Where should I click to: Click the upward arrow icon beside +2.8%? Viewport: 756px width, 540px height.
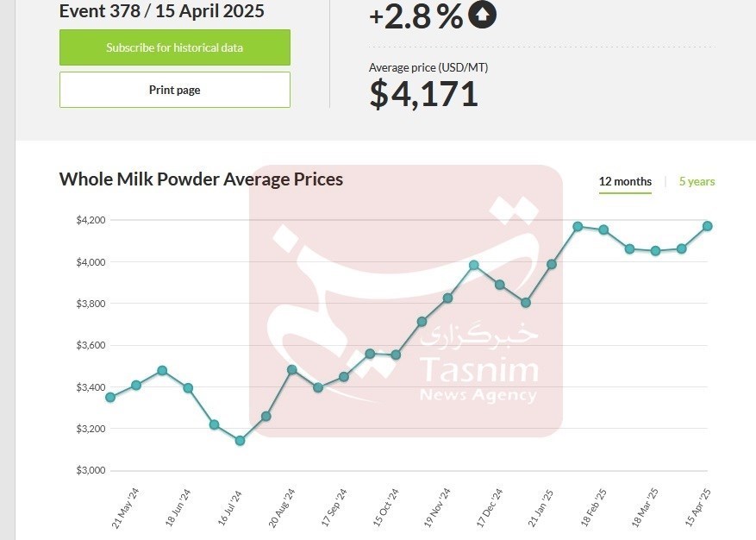coord(482,15)
